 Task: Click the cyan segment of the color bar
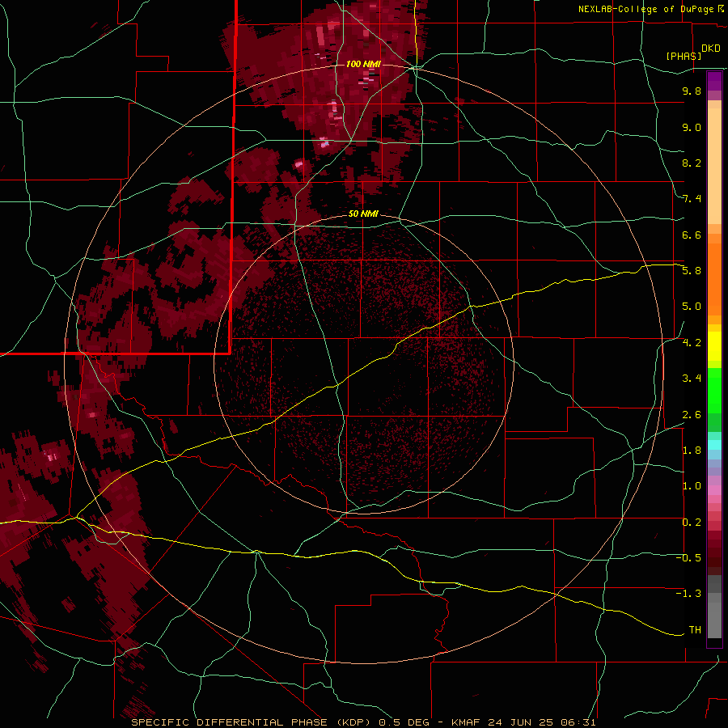[x=714, y=445]
